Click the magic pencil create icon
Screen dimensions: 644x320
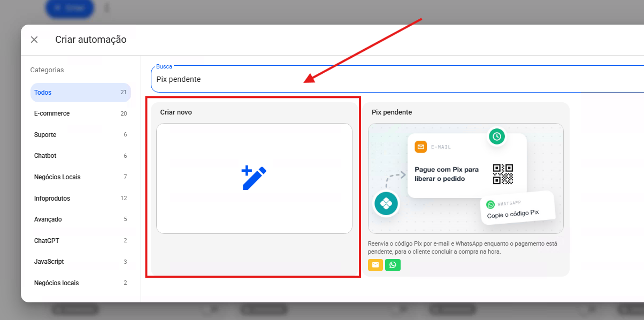[x=254, y=178]
